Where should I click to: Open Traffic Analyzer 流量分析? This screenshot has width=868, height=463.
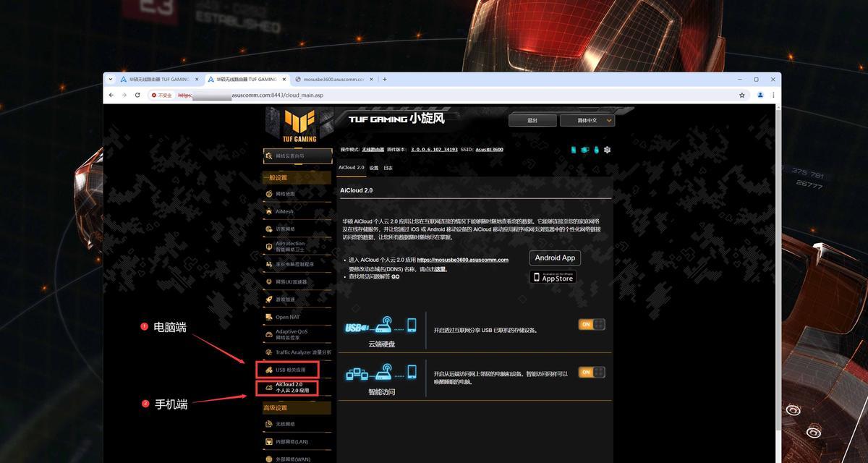coord(297,352)
